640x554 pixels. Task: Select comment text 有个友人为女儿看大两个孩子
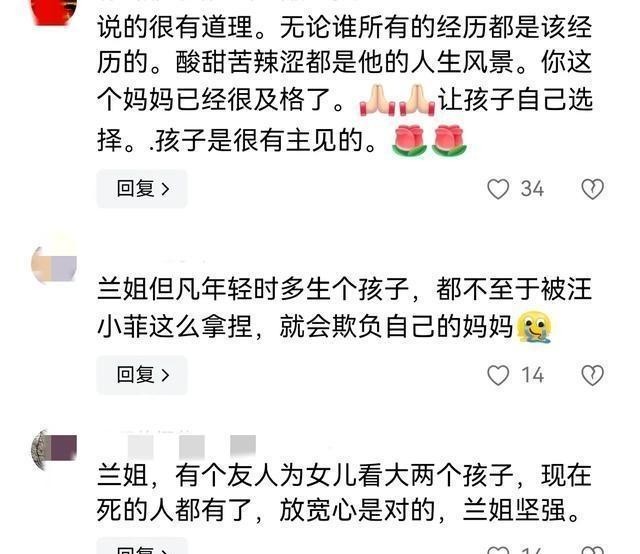[344, 493]
